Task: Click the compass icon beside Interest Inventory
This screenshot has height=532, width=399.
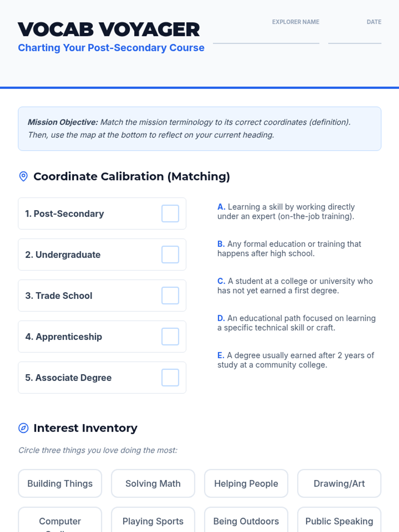Action: (23, 428)
